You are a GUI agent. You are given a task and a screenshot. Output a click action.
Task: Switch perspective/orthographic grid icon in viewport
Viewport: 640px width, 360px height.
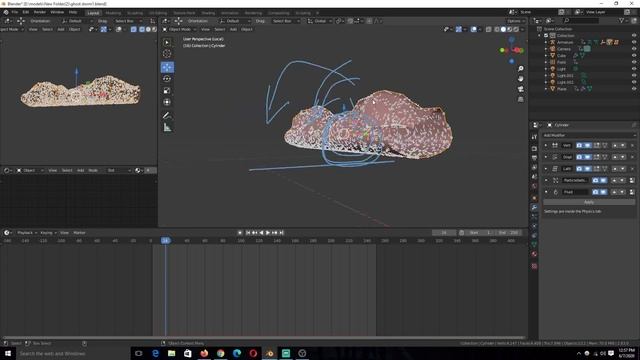[x=520, y=99]
